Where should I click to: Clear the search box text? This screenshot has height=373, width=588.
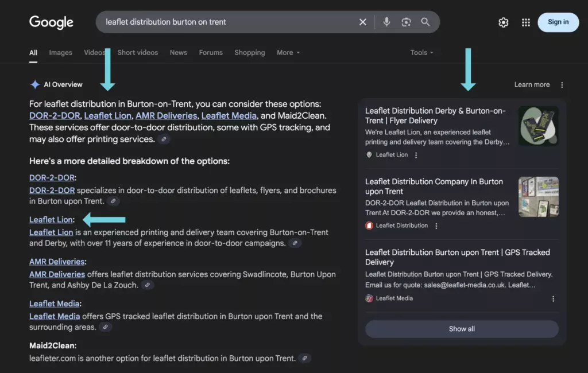(362, 22)
